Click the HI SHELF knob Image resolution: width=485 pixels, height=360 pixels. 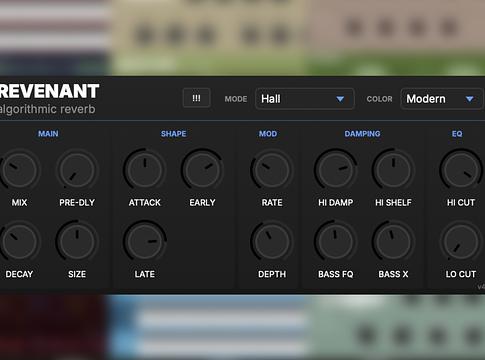click(393, 170)
